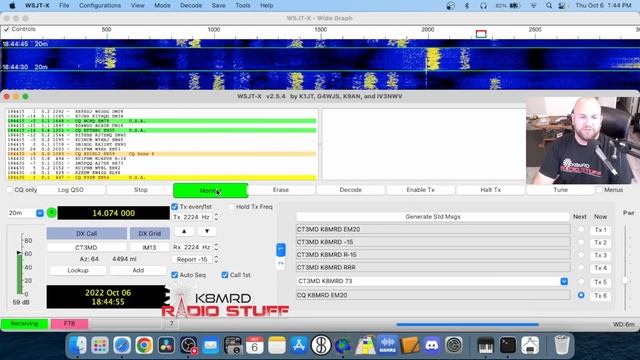Adjust the Rx 2224 Hz stepper
This screenshot has width=640, height=360.
tap(216, 247)
